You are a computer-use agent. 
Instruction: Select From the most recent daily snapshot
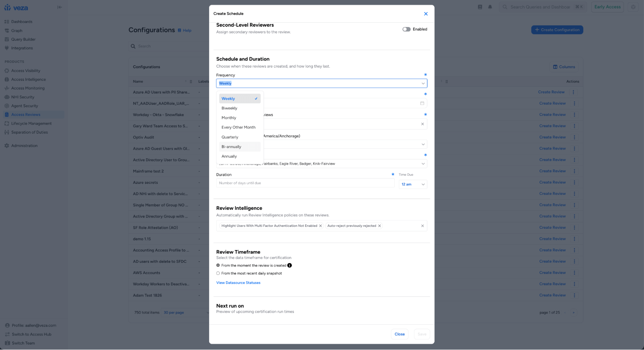(x=218, y=273)
